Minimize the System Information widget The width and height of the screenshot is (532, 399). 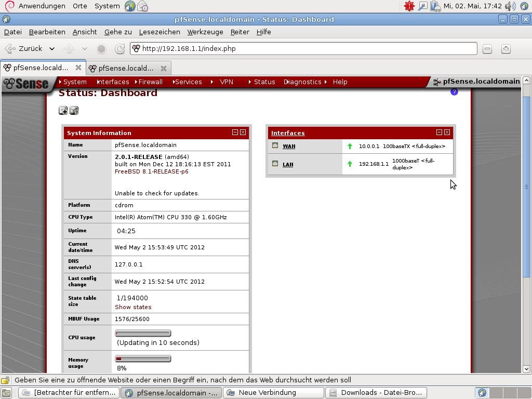click(235, 132)
